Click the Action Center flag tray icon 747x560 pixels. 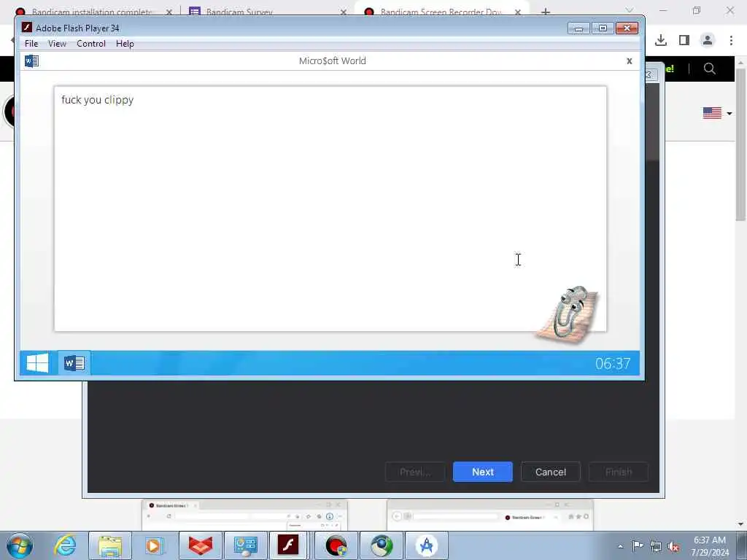click(x=638, y=545)
